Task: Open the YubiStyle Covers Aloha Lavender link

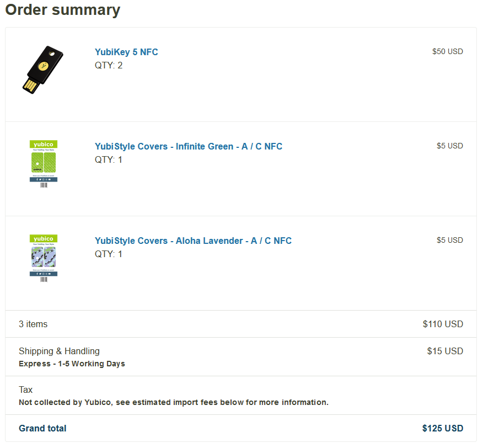Action: point(193,241)
